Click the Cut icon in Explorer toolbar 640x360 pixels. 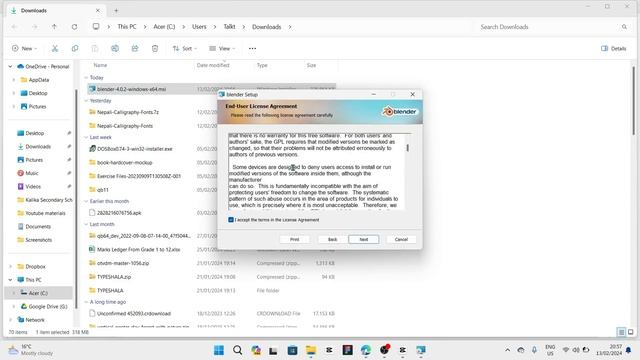coord(55,48)
